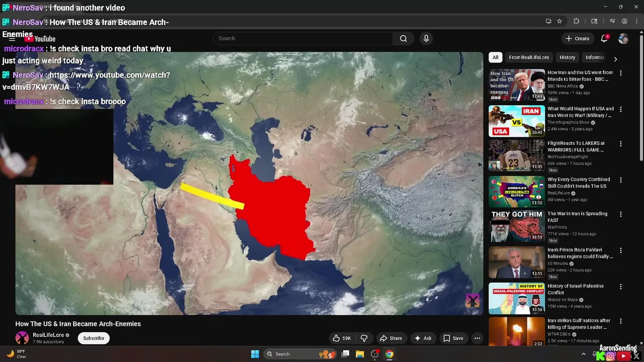Subscribe to RealLifeLore channel
Screen dimensions: 644x362
[x=94, y=338]
